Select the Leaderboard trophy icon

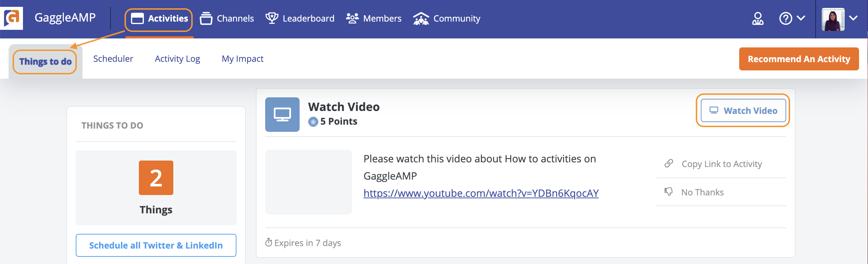click(272, 18)
